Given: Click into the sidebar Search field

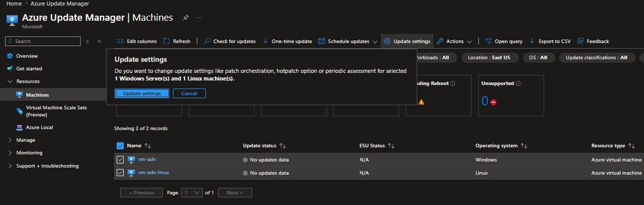Looking at the screenshot, I should click(x=43, y=41).
